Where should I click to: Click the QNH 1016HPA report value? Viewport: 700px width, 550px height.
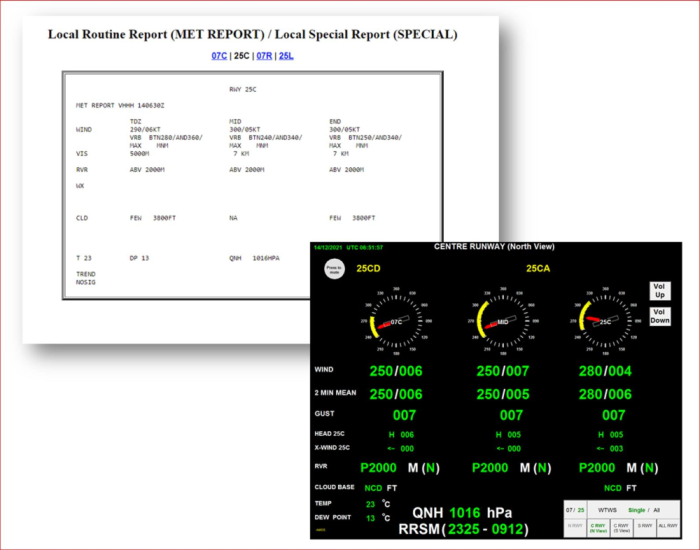254,258
